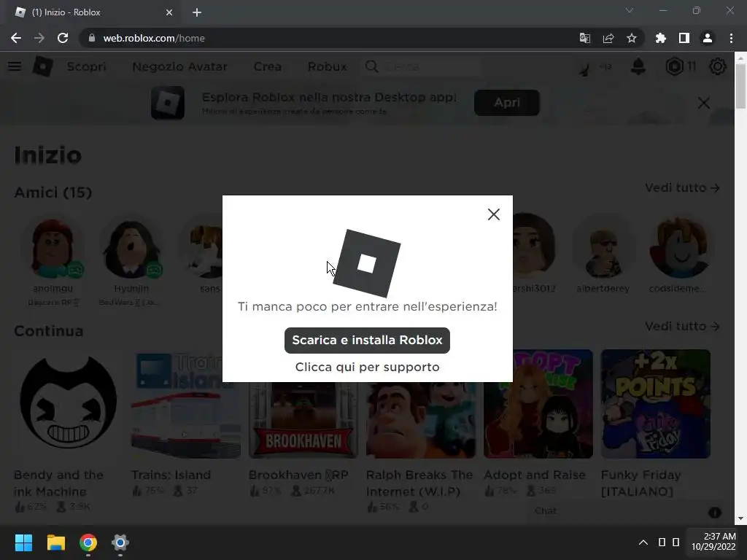Open Roblox hamburger menu
747x560 pixels.
pyautogui.click(x=15, y=66)
